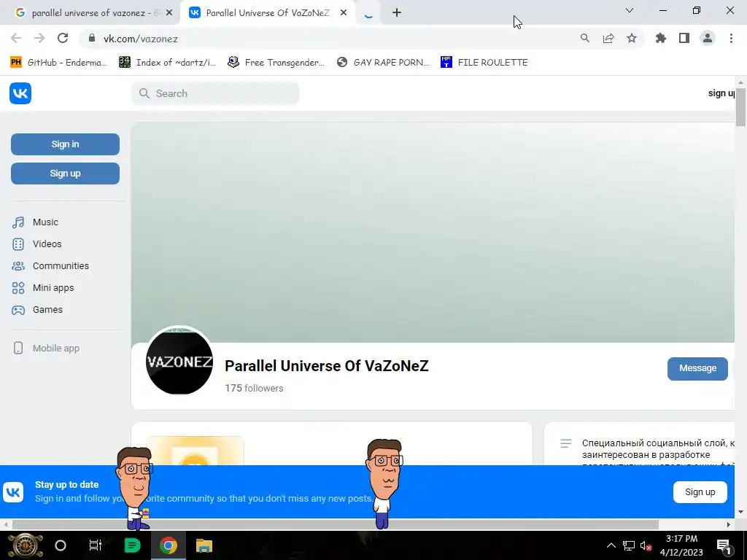Bookmark this page with the star icon
This screenshot has width=747, height=560.
(632, 39)
